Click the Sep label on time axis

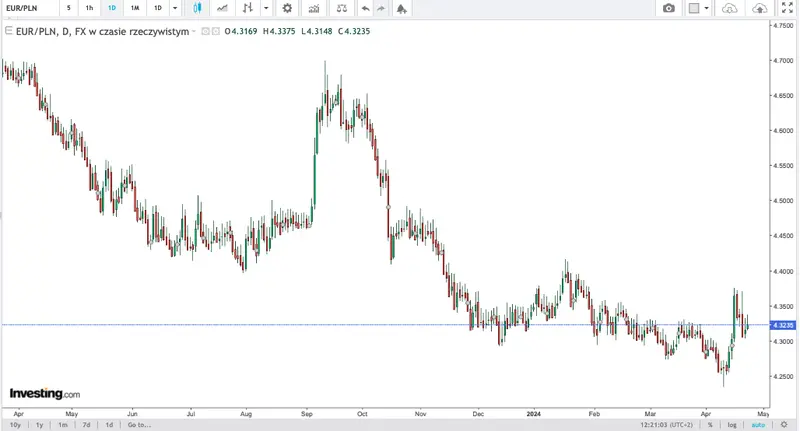coord(307,414)
